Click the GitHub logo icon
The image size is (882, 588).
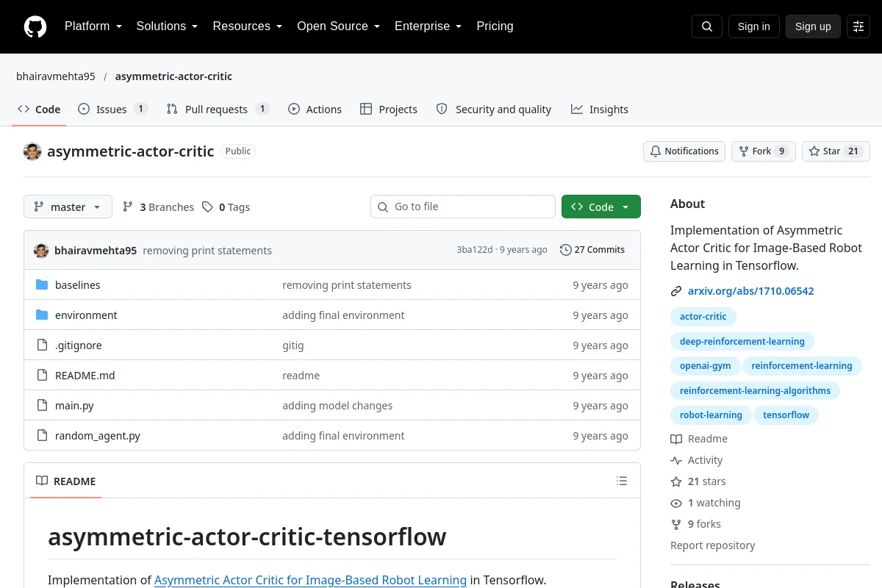35,26
